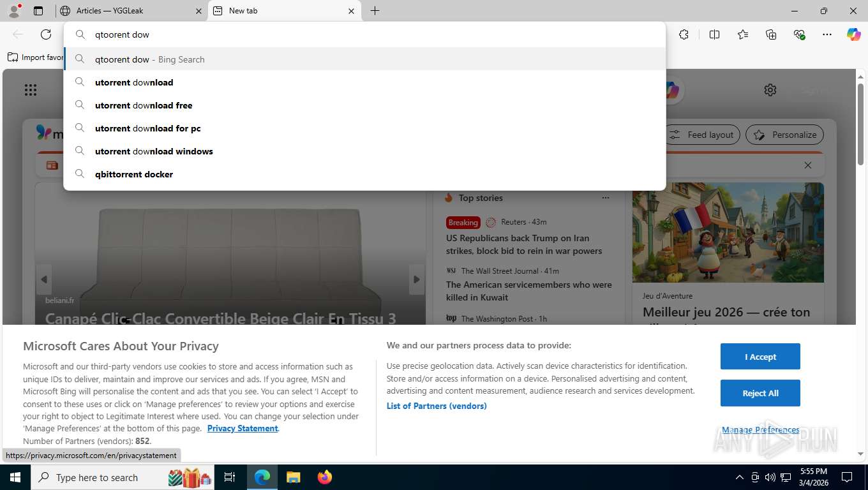868x490 pixels.
Task: Add a new browser tab
Action: pyautogui.click(x=375, y=11)
